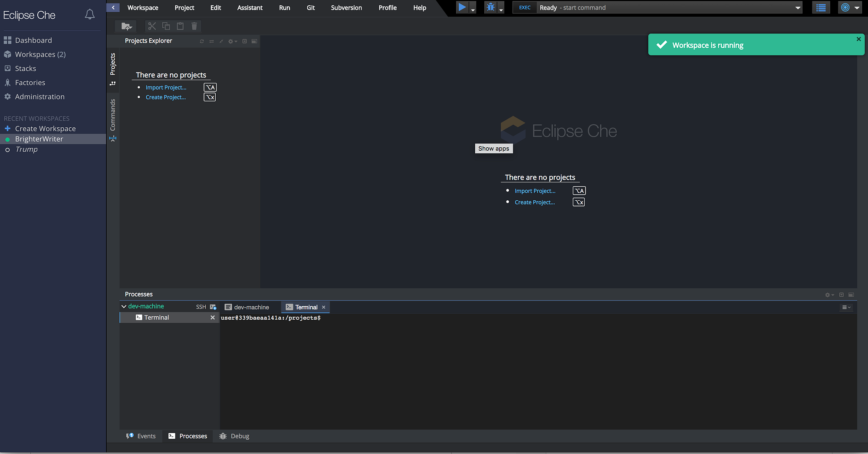Viewport: 868px width, 454px height.
Task: Refresh the Projects Explorer tree
Action: pyautogui.click(x=202, y=41)
